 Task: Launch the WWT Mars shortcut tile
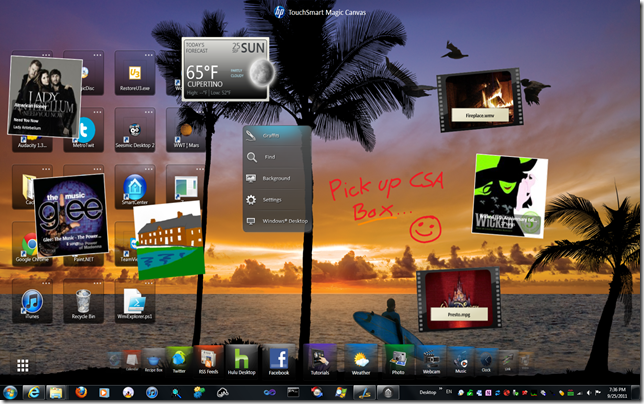click(186, 132)
